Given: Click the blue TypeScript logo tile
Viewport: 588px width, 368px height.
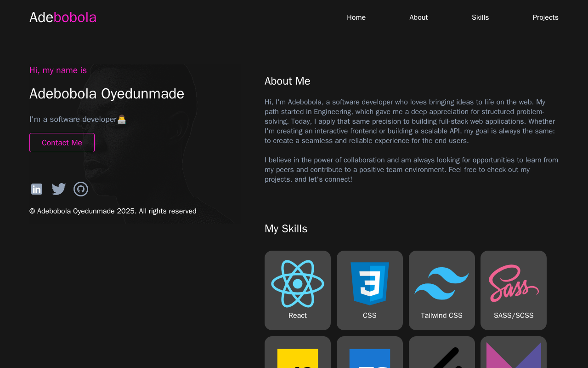Looking at the screenshot, I should [x=370, y=358].
